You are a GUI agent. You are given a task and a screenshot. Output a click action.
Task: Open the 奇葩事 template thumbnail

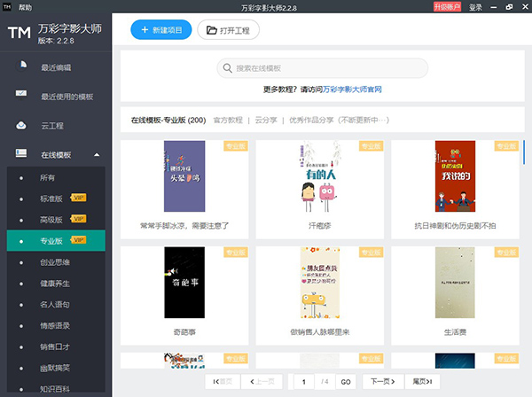[x=184, y=283]
